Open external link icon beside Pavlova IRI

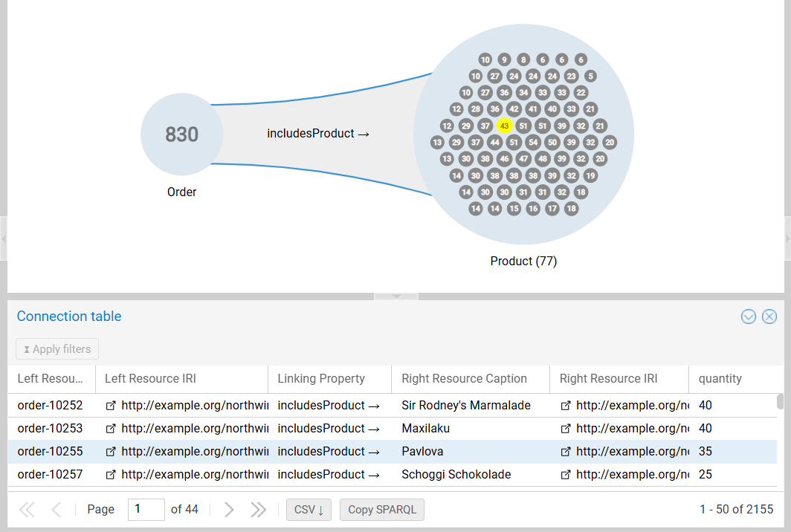tap(566, 452)
